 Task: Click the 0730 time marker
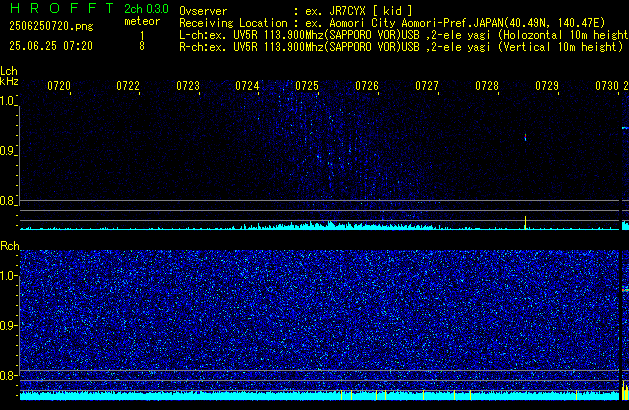click(x=607, y=86)
